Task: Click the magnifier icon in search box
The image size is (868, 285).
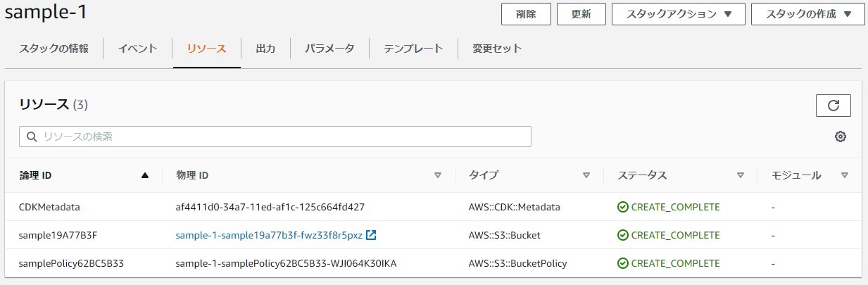Action: pos(32,137)
